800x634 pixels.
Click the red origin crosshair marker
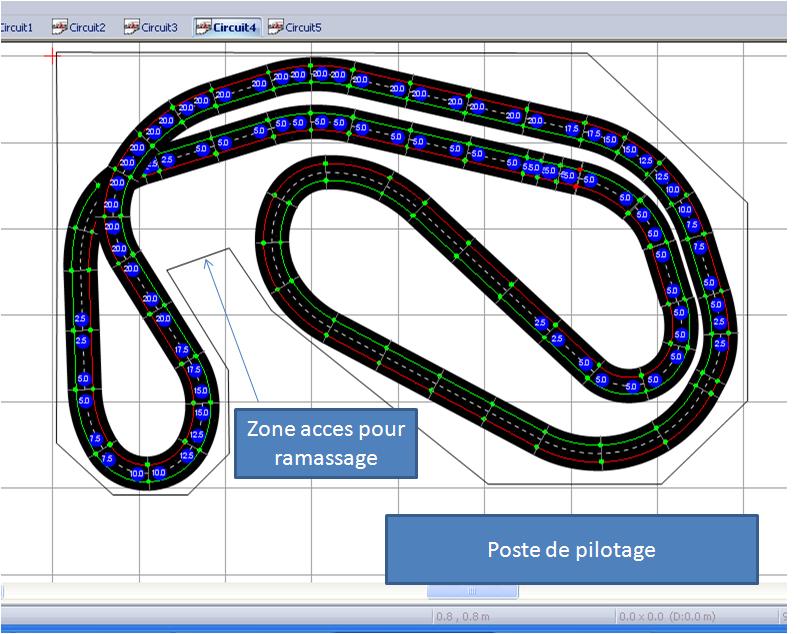tap(52, 56)
